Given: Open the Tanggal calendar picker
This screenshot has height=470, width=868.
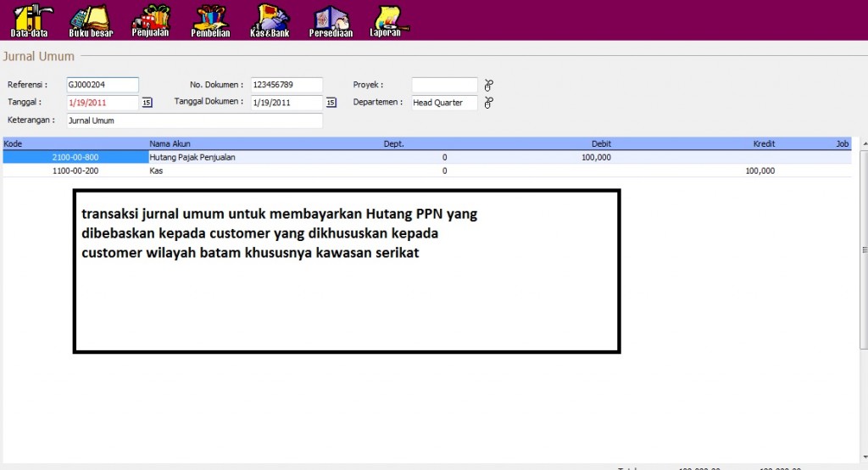Looking at the screenshot, I should point(147,103).
